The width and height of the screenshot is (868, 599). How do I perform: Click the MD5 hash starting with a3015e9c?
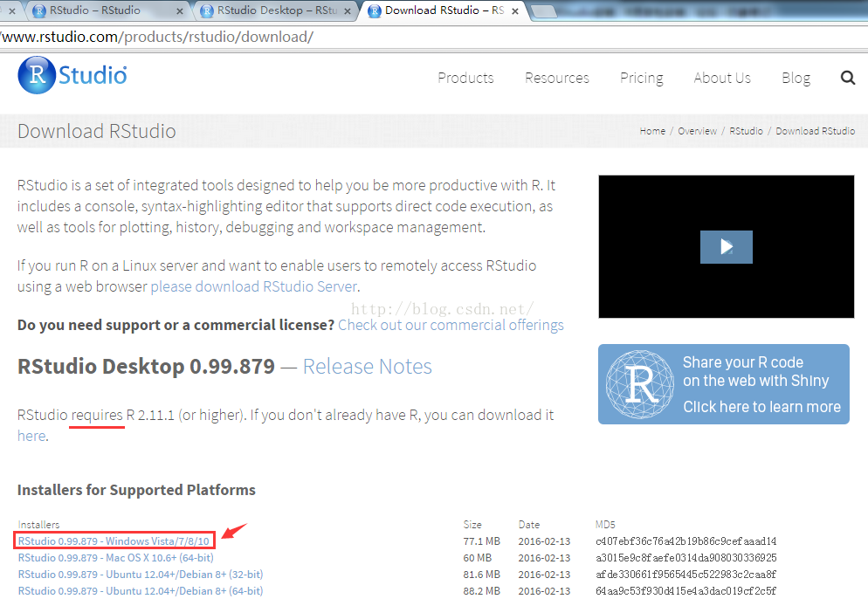tap(685, 557)
